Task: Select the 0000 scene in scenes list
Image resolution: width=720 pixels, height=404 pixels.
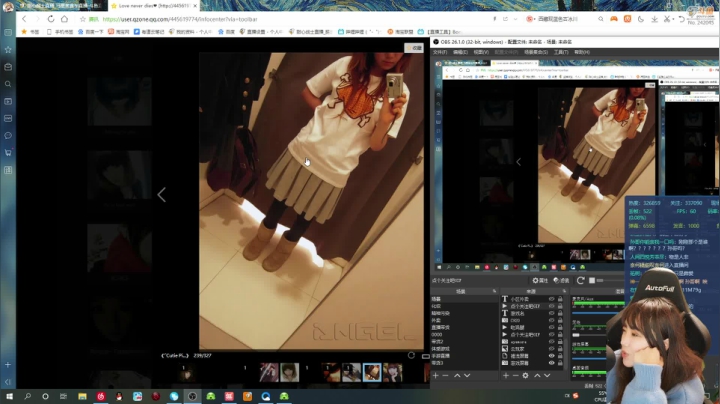Action: [x=437, y=335]
